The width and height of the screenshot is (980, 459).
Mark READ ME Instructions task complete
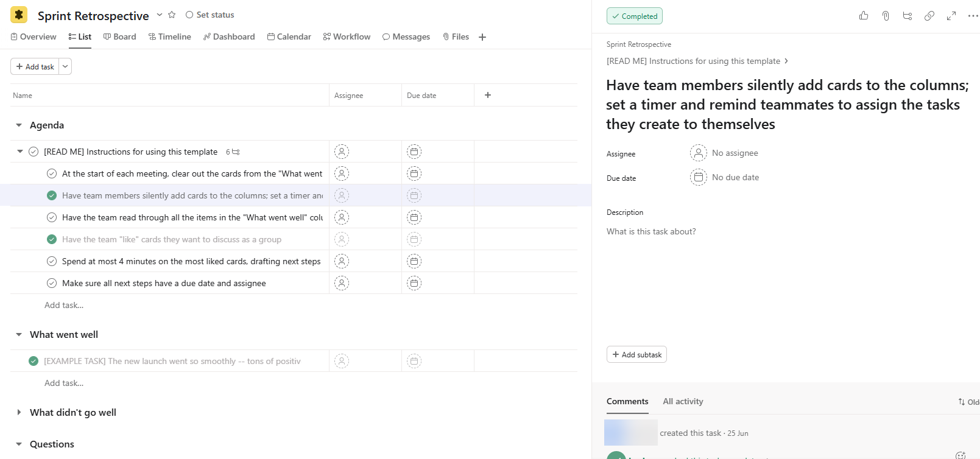(33, 152)
